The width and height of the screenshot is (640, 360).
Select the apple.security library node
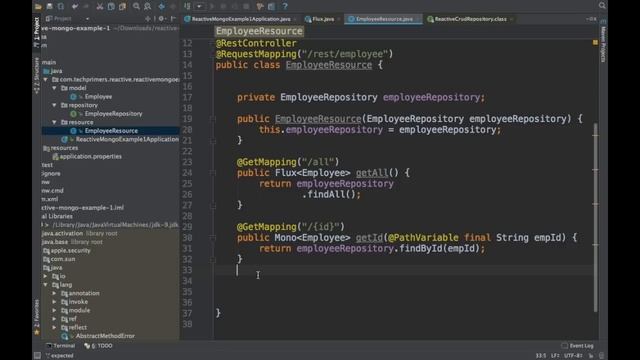coord(70,251)
